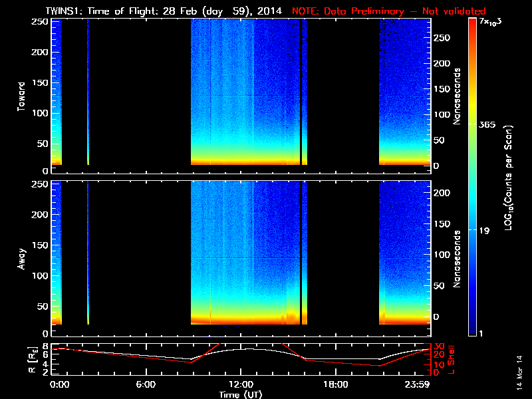
Task: Click the '6:00' time axis tick label
Action: click(145, 384)
